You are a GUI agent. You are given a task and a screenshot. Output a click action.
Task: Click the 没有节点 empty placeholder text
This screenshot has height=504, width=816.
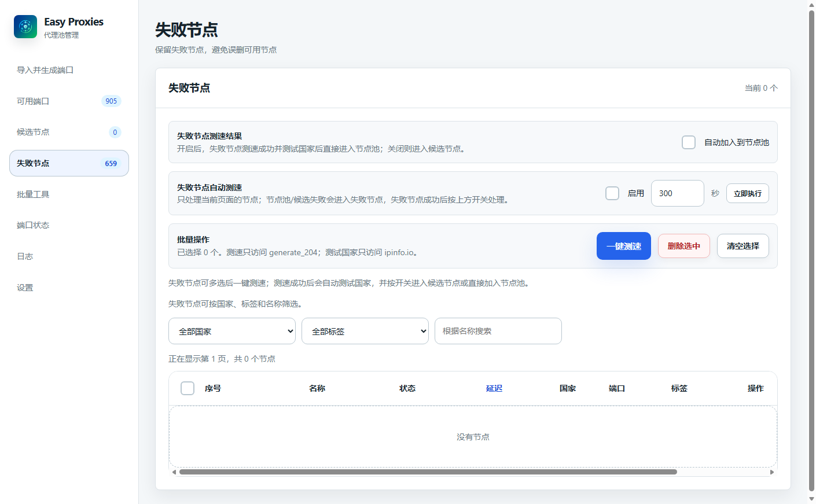[473, 437]
